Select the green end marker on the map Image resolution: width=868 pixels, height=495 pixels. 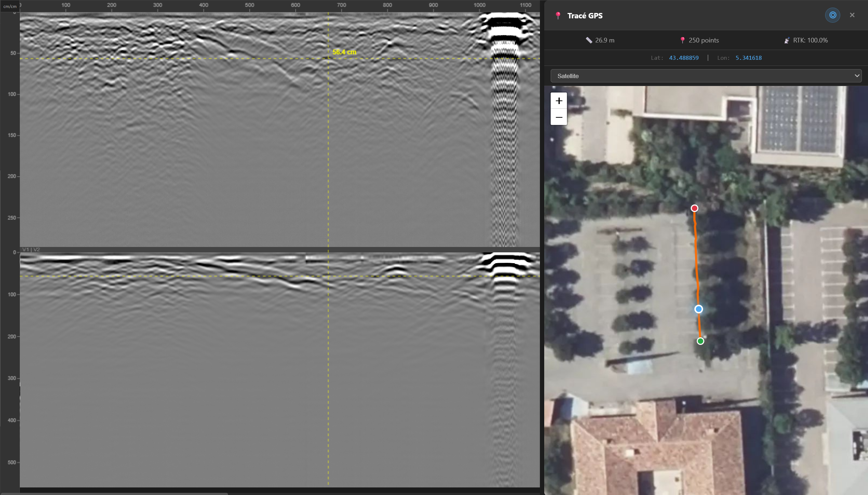[x=700, y=341]
